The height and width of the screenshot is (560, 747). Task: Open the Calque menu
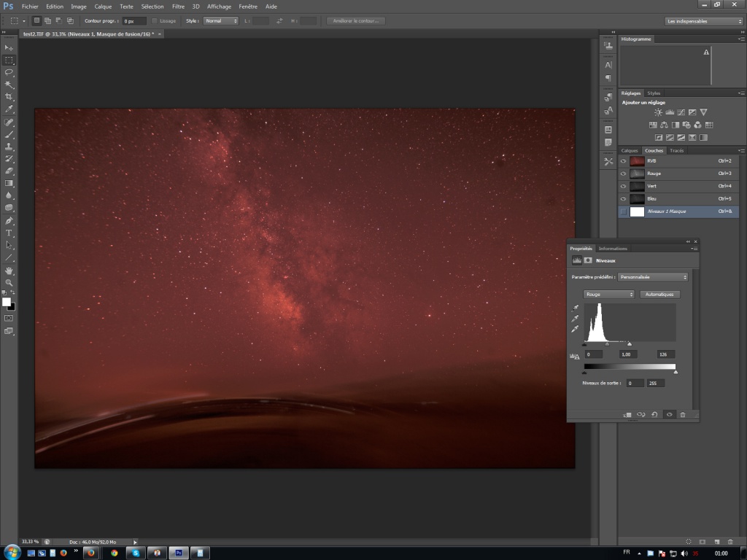(103, 6)
